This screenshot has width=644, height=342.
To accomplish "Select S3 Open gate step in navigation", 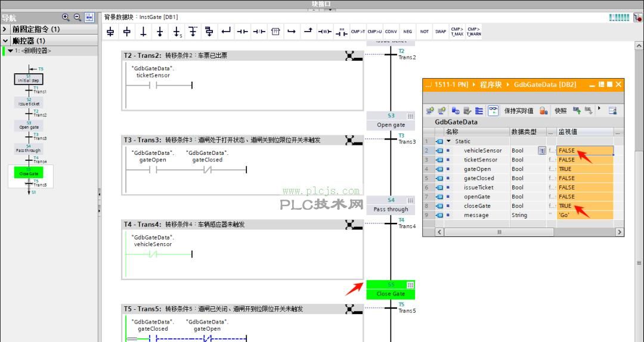I will tap(29, 126).
